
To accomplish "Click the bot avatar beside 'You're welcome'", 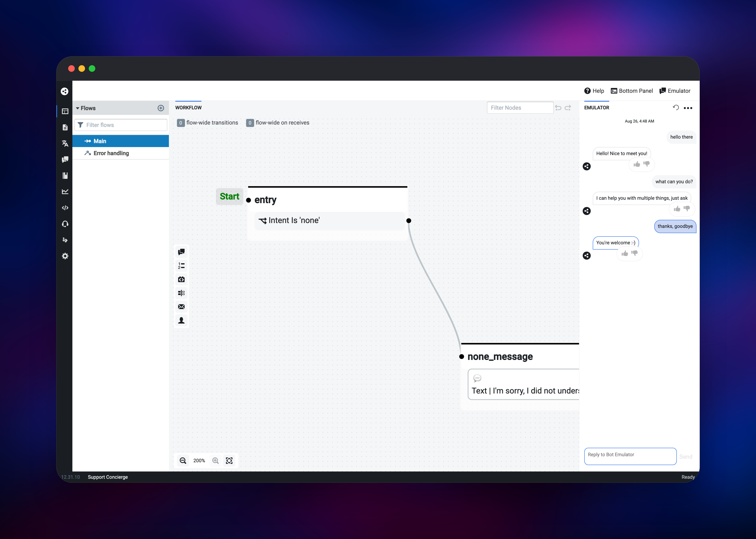I will coord(587,256).
